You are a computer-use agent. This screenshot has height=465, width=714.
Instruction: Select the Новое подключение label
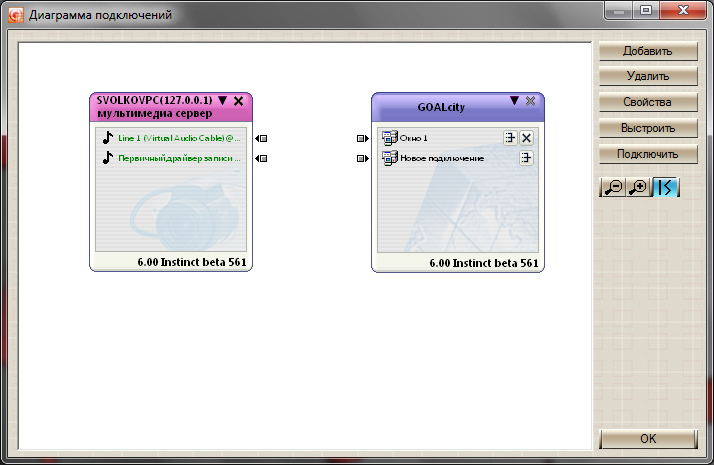[442, 158]
